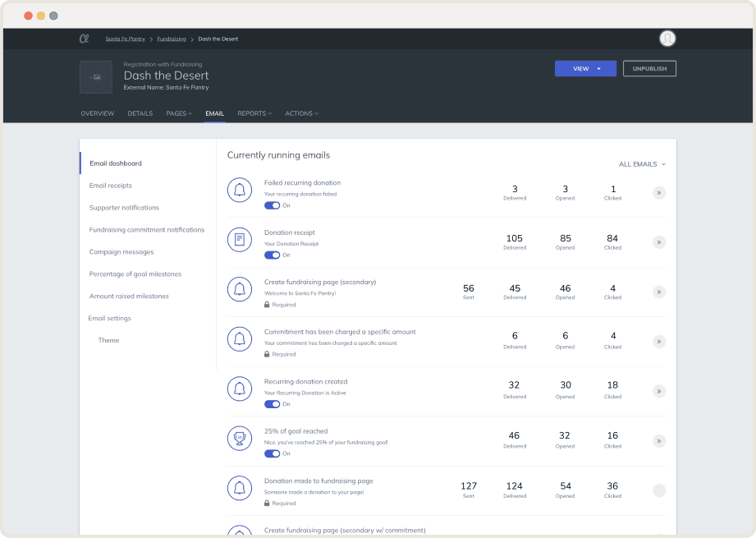
Task: Click the bell icon for Donation made to fundraising page
Action: pos(240,488)
